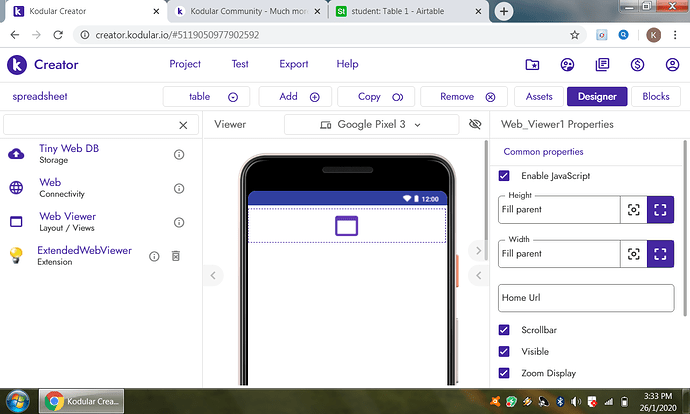Open the user account icon

(672, 65)
